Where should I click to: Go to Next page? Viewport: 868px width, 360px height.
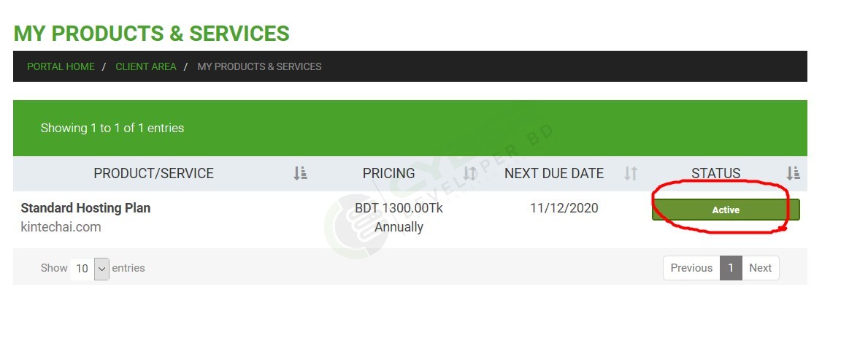[x=760, y=268]
